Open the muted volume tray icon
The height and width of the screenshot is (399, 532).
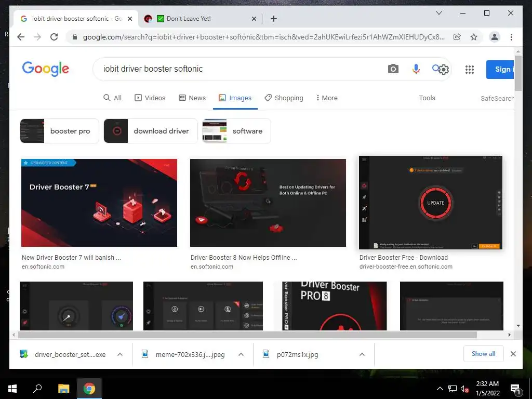pyautogui.click(x=465, y=389)
